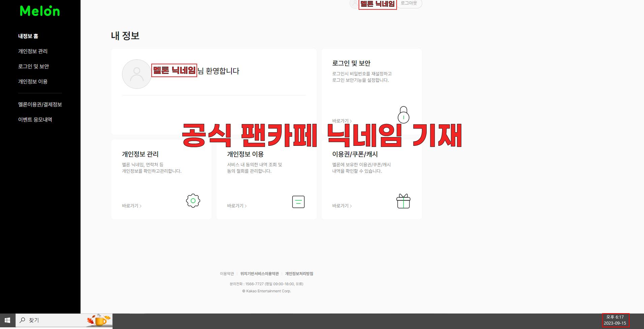Screen dimensions: 644x329
Task: Click the 개인정보 이용 card heading
Action: [245, 154]
